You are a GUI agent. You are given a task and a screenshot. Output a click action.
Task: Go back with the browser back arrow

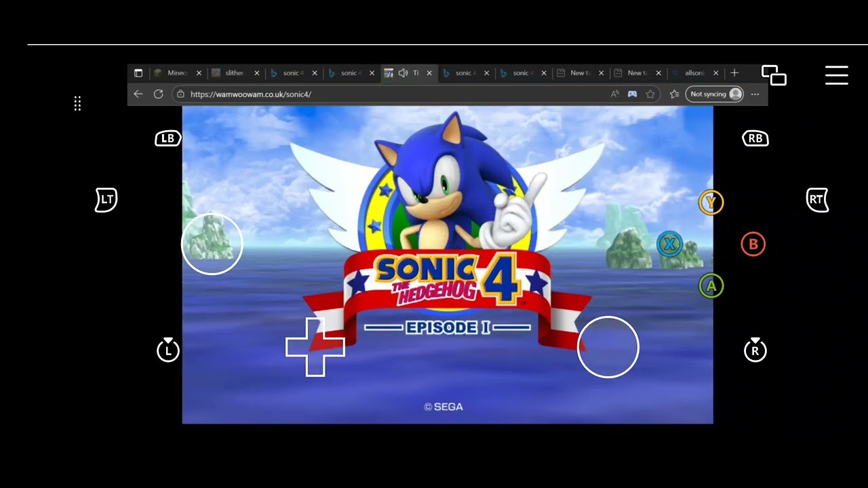pyautogui.click(x=138, y=94)
